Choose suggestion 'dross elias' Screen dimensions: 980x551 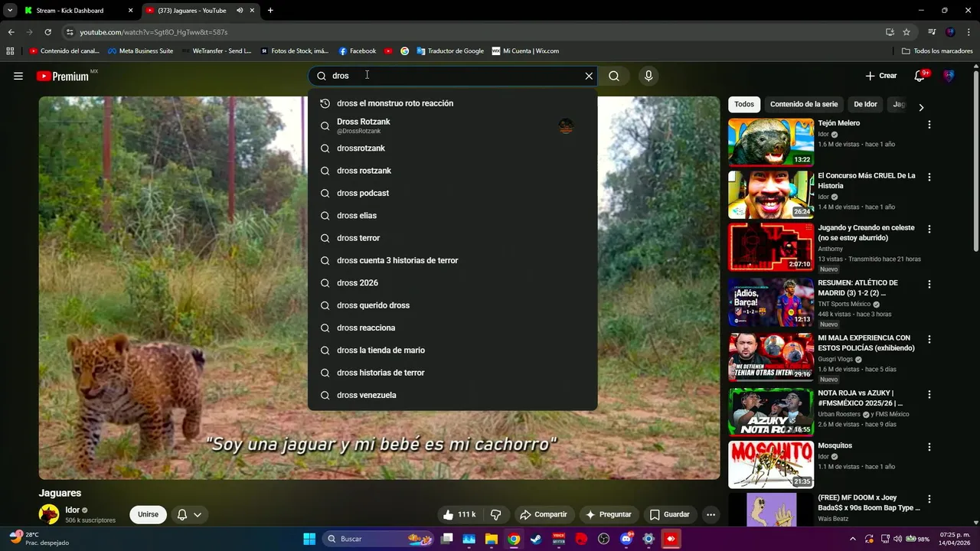point(452,216)
